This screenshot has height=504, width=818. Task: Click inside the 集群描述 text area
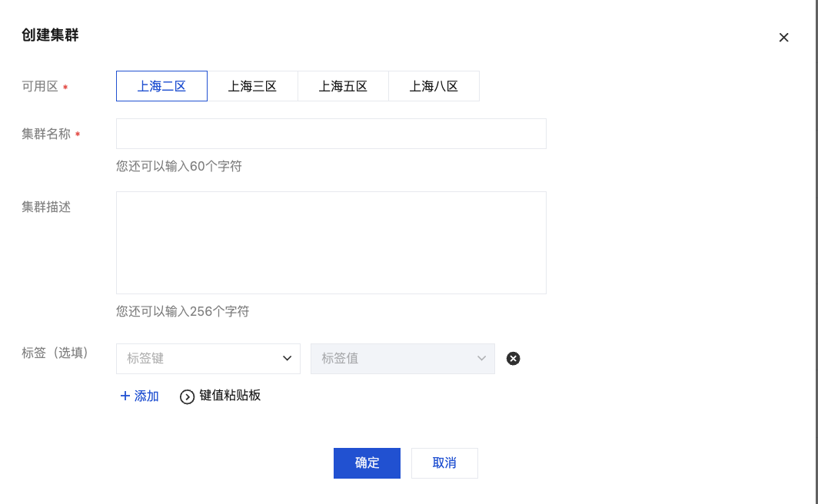331,242
